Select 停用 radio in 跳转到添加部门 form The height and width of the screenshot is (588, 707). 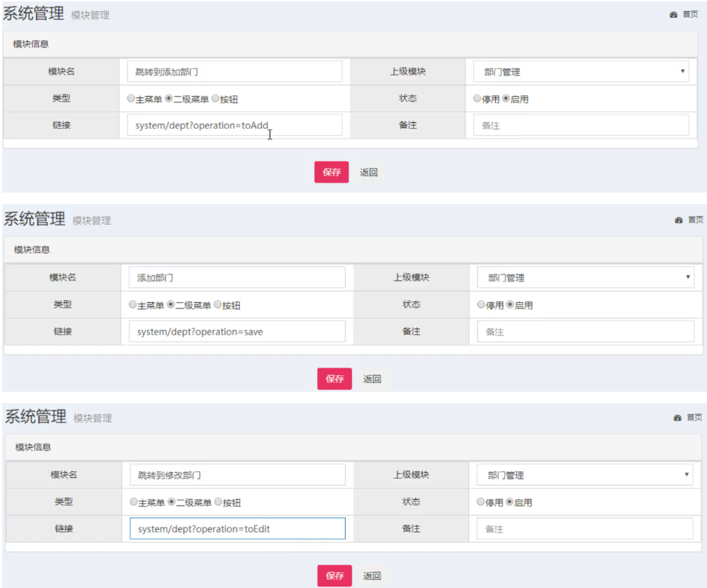click(477, 98)
